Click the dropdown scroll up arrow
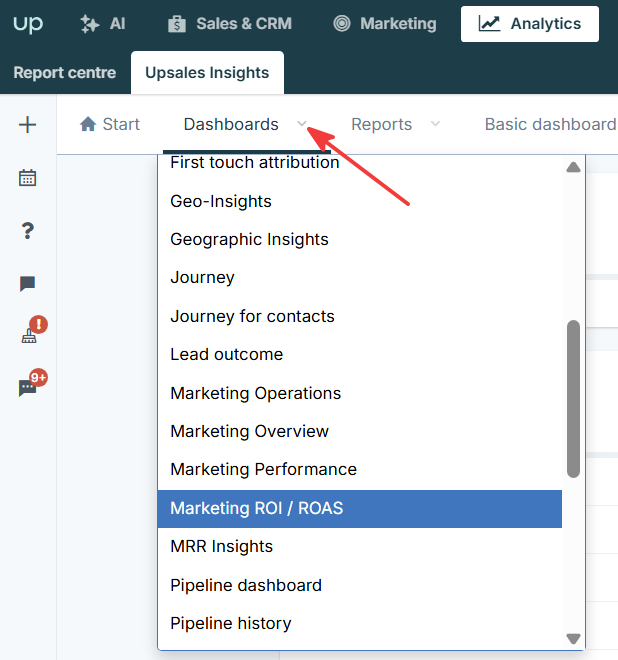The height and width of the screenshot is (660, 618). click(x=573, y=168)
